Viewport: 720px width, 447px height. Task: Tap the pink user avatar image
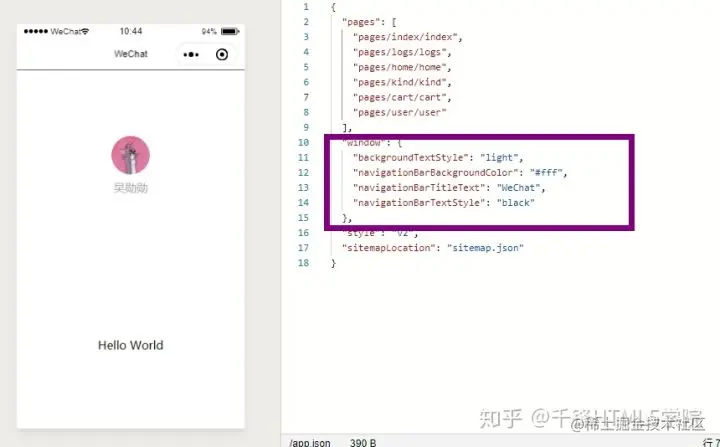pyautogui.click(x=130, y=155)
